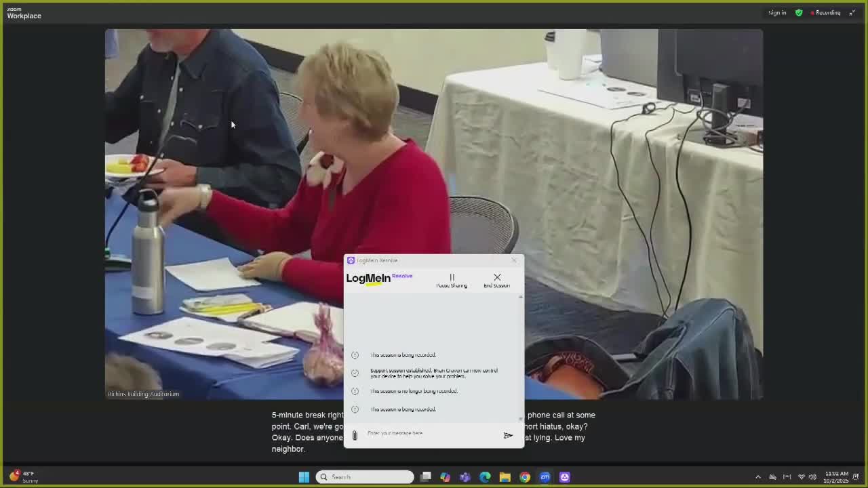The image size is (868, 488).
Task: Click the network tray icon
Action: pos(802,477)
